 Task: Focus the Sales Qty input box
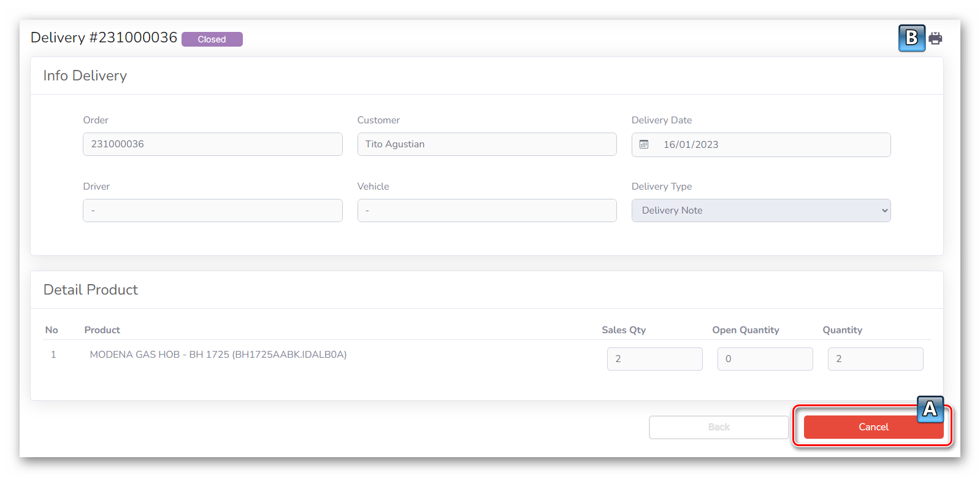click(654, 359)
